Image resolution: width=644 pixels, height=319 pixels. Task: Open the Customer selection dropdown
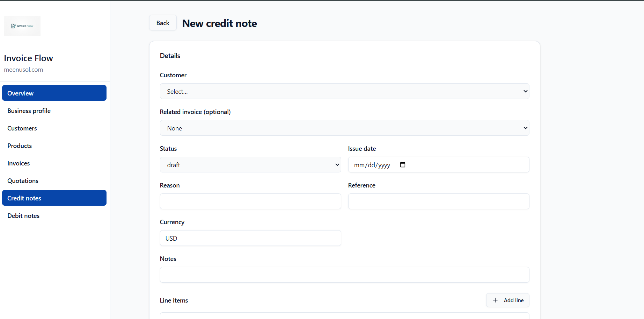coord(344,91)
